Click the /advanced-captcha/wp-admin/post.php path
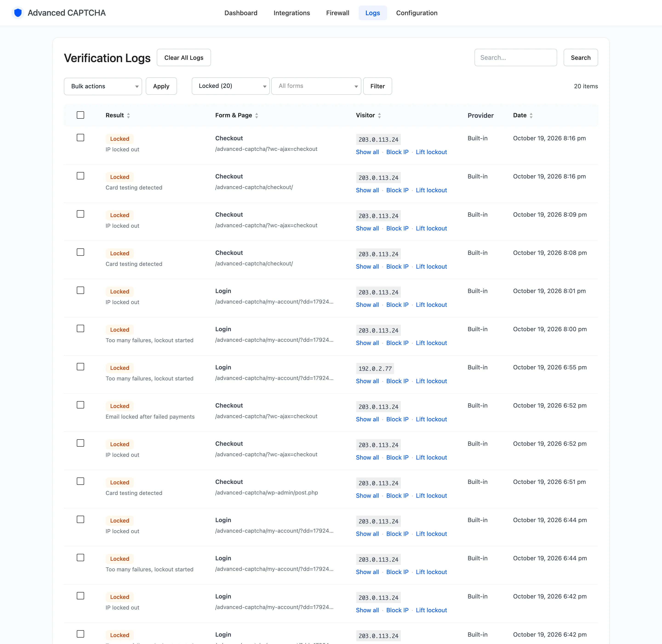 point(266,492)
